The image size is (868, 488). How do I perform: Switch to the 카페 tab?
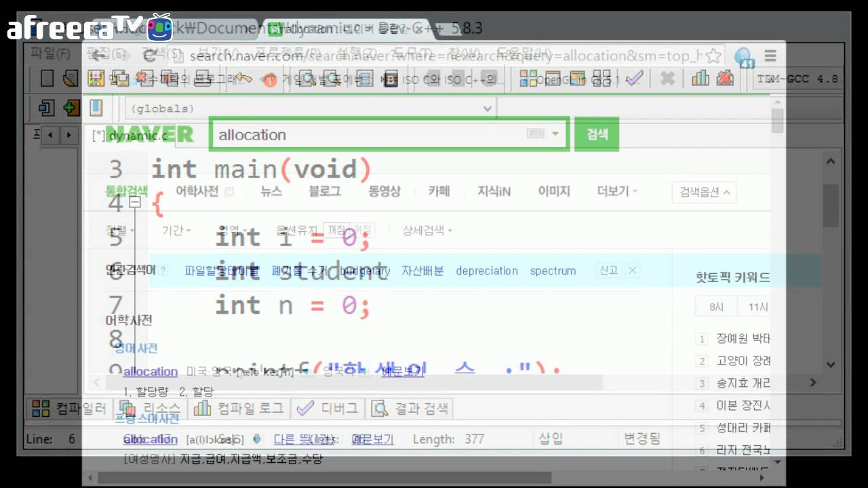(439, 191)
